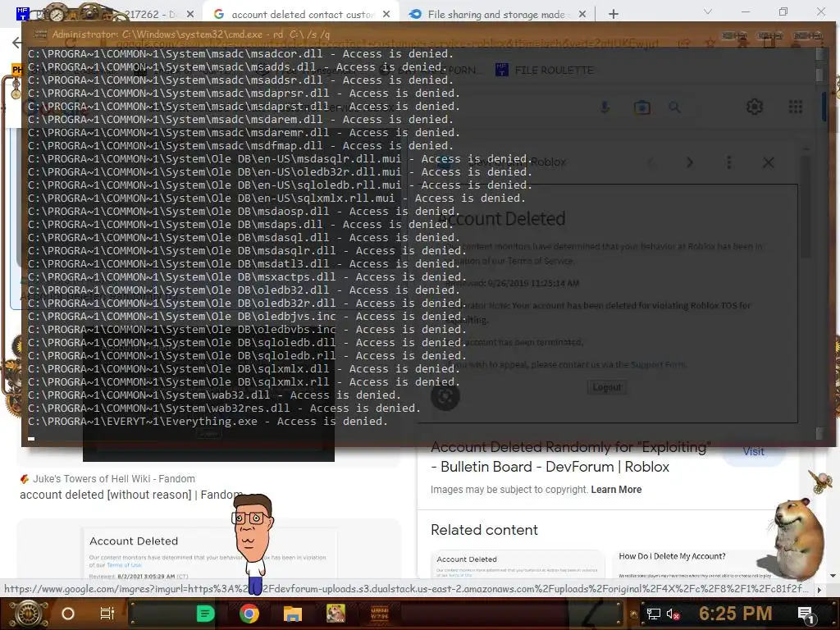
Task: Click the 'Related content' heading
Action: click(484, 530)
